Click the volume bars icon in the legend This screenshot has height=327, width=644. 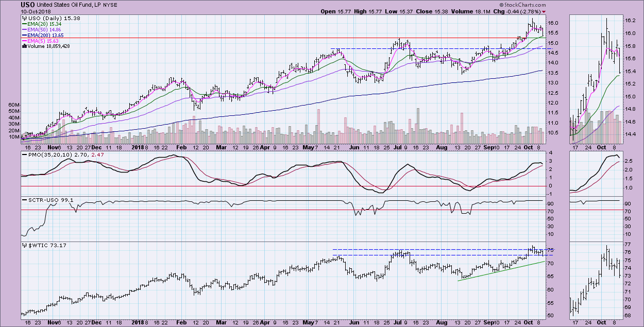coord(24,46)
